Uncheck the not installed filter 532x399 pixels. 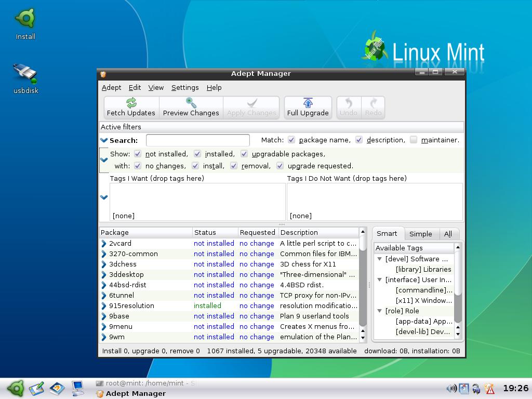[137, 154]
